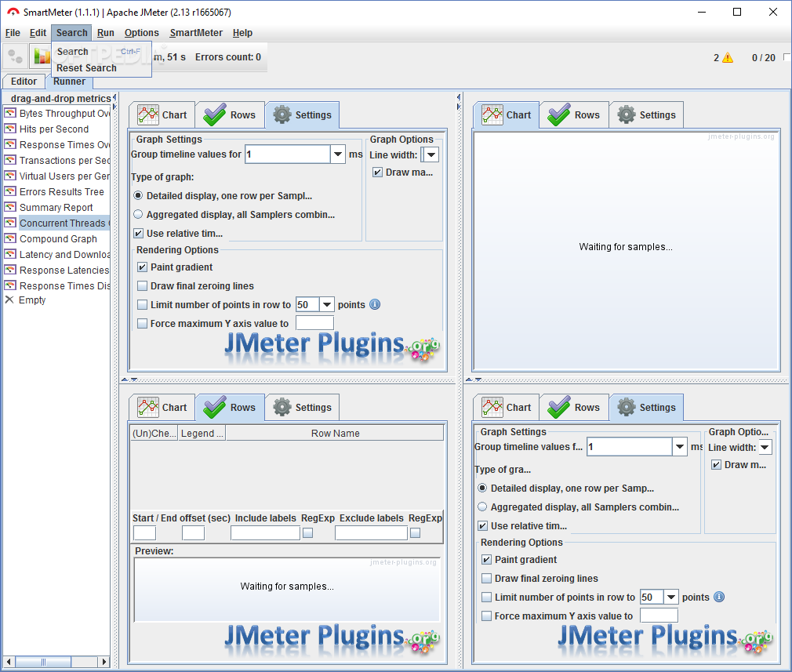Select Aggregated display radio in bottom-right panel

coord(482,507)
